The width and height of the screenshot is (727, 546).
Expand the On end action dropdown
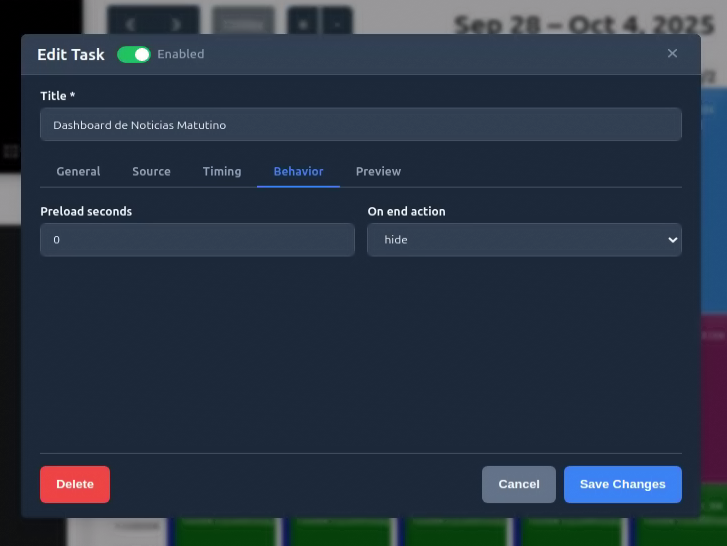[x=523, y=240]
